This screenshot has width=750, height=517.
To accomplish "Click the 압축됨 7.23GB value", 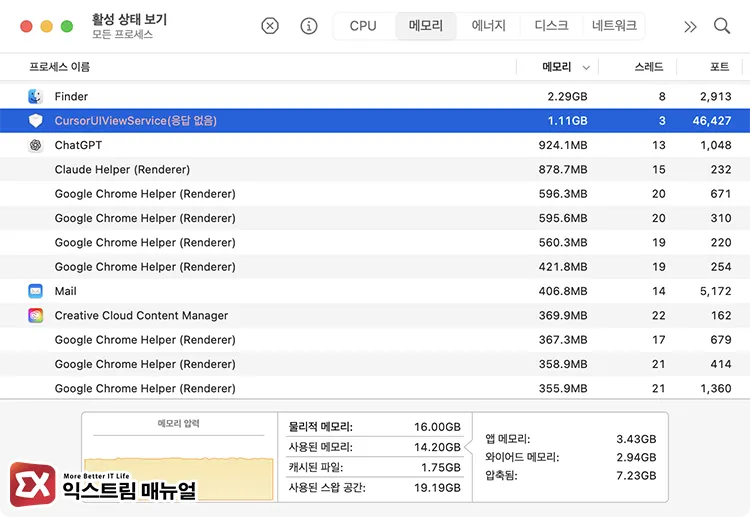I will click(x=636, y=475).
